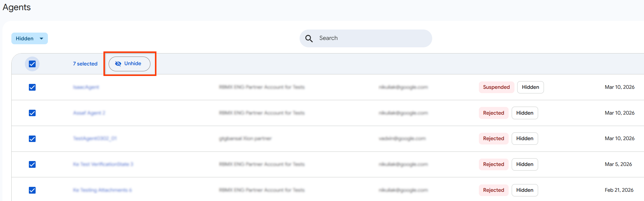Uncheck the Feb 21, 2026 agent's checkbox
The height and width of the screenshot is (201, 644).
click(32, 190)
